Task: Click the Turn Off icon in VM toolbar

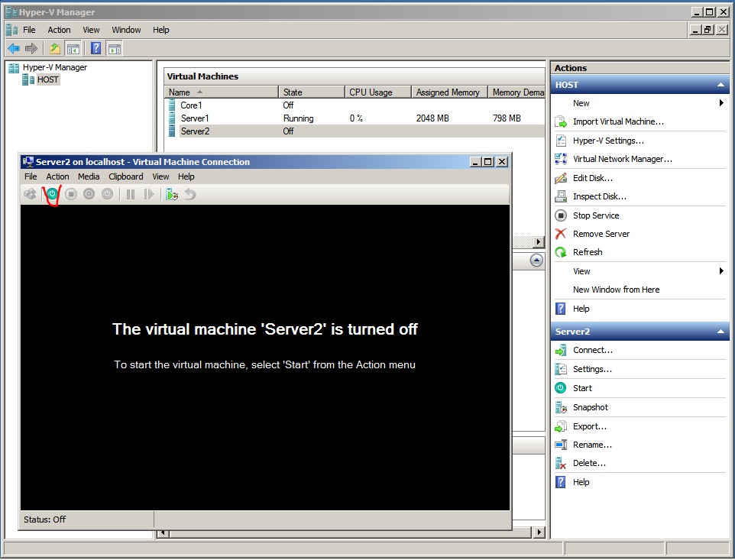Action: tap(71, 194)
